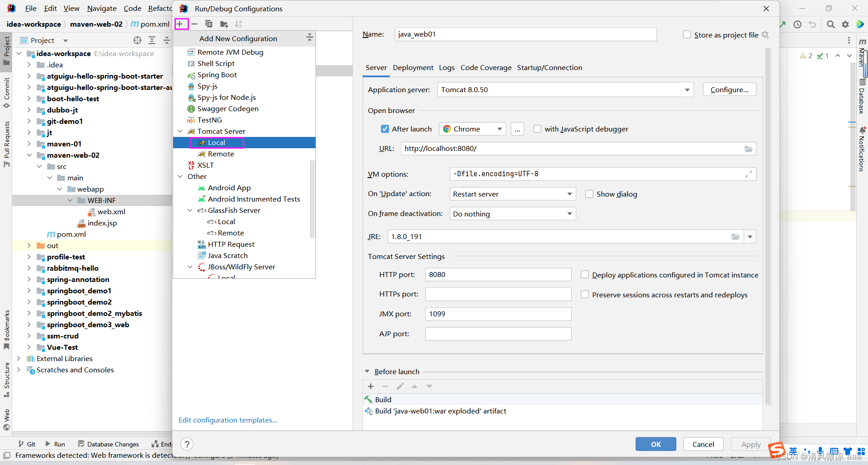The image size is (868, 465).
Task: Open the On 'Update' action Restart server dropdown
Action: pyautogui.click(x=513, y=194)
